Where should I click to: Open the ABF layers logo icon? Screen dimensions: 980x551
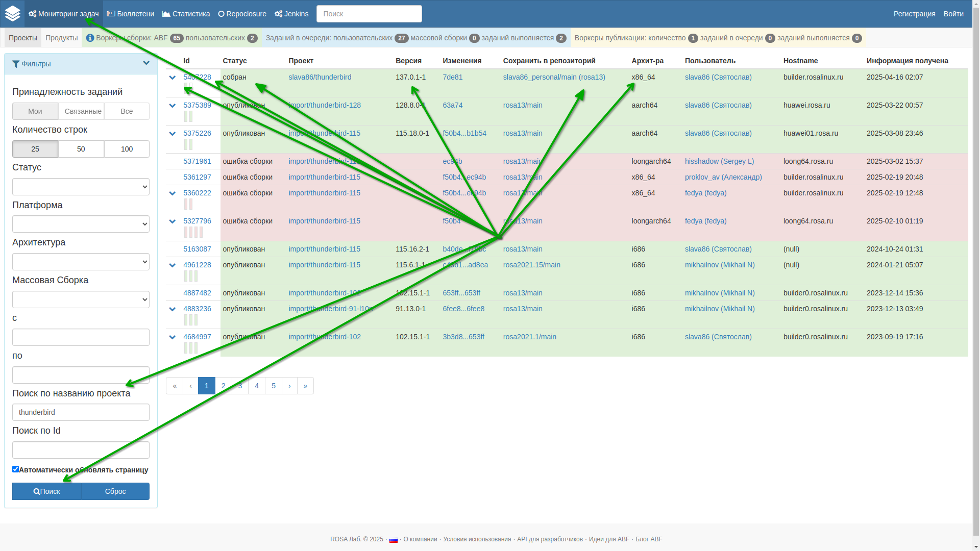[x=12, y=14]
